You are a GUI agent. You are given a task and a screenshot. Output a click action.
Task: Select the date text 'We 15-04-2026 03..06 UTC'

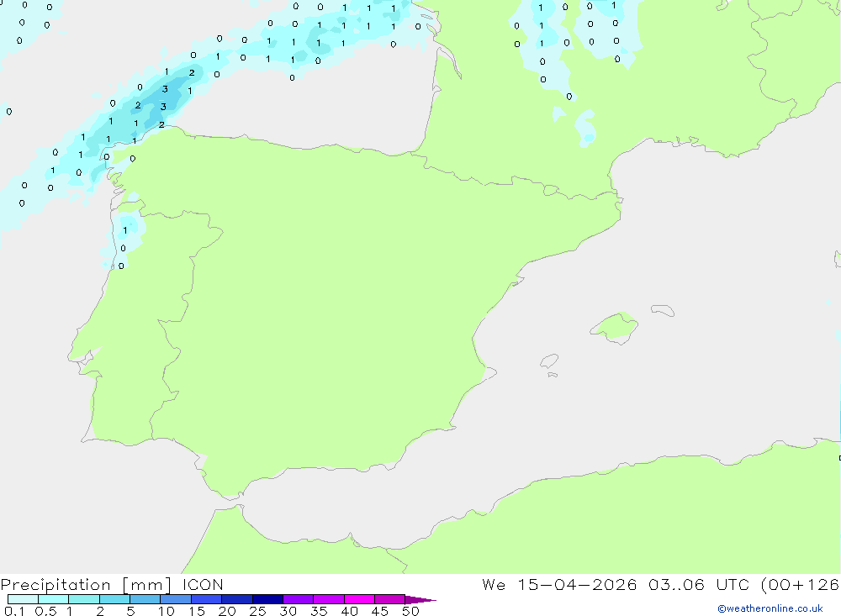[x=616, y=585]
